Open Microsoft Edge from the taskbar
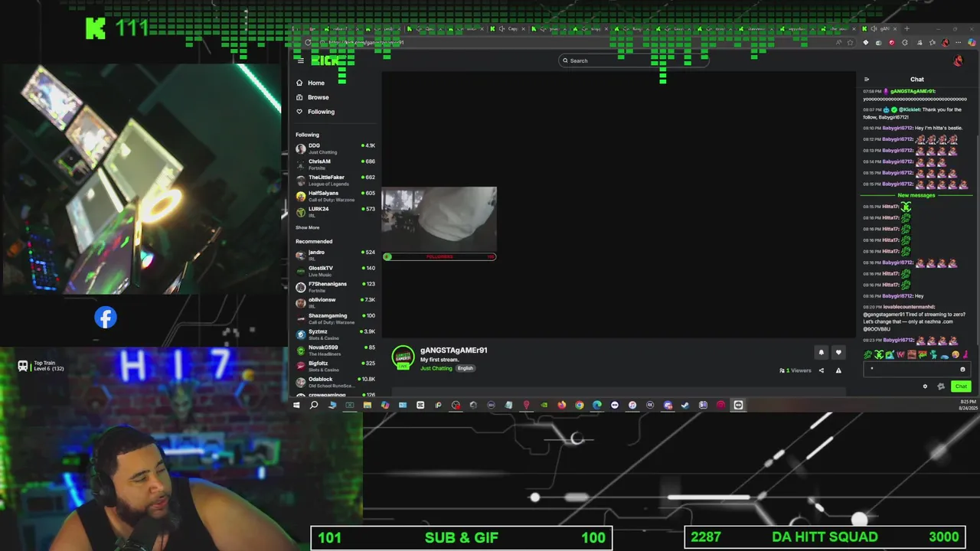Viewport: 980px width, 551px height. point(597,405)
